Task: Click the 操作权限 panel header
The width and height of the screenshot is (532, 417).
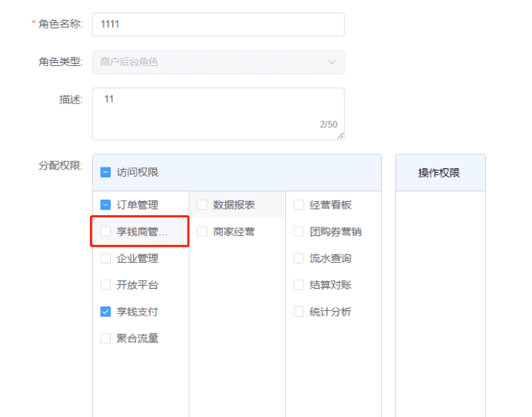Action: (x=441, y=173)
